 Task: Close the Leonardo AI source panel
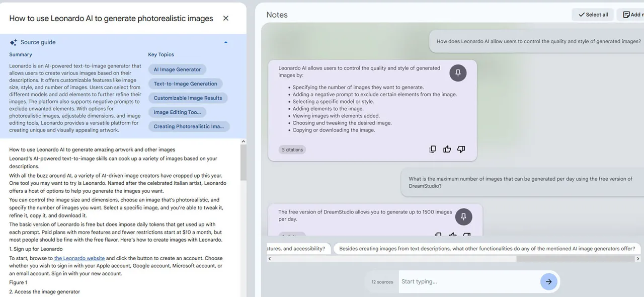click(226, 18)
